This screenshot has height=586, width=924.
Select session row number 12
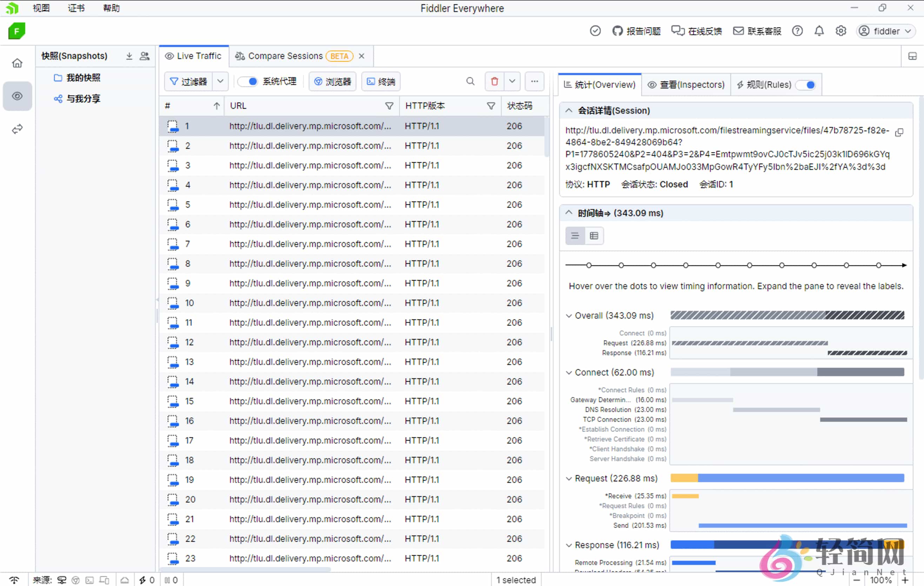(352, 342)
